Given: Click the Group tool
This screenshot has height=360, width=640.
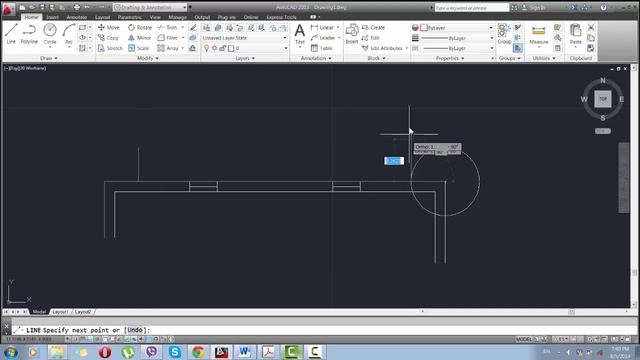Looking at the screenshot, I should [504, 33].
